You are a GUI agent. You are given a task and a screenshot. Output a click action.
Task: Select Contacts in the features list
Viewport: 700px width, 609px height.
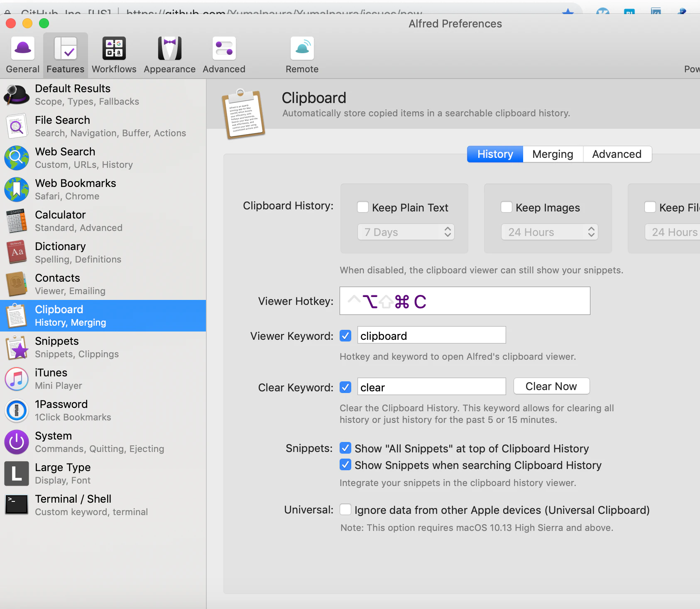pos(103,284)
